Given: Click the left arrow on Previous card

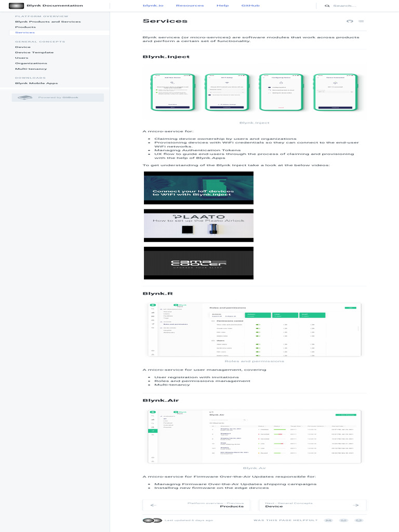Looking at the screenshot, I should [153, 505].
